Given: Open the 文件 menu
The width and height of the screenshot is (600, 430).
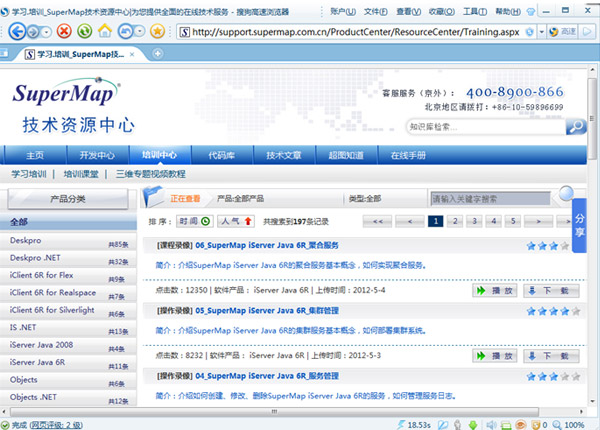Looking at the screenshot, I should pyautogui.click(x=375, y=11).
